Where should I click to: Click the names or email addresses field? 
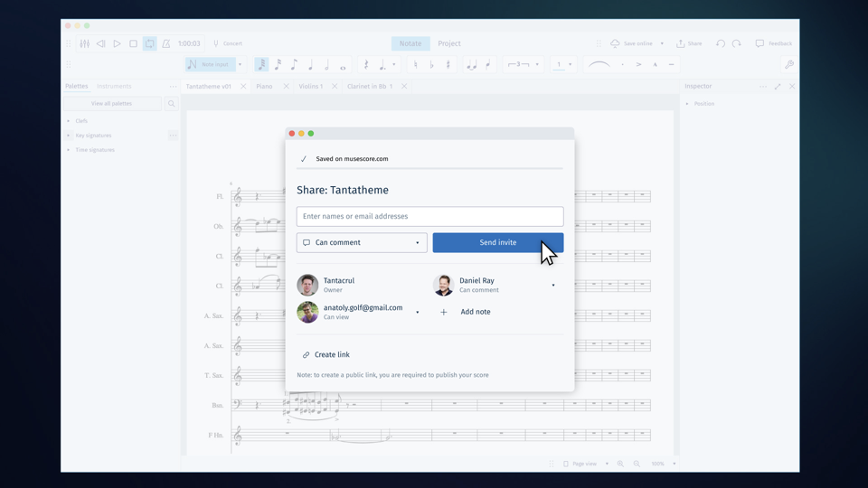click(430, 216)
